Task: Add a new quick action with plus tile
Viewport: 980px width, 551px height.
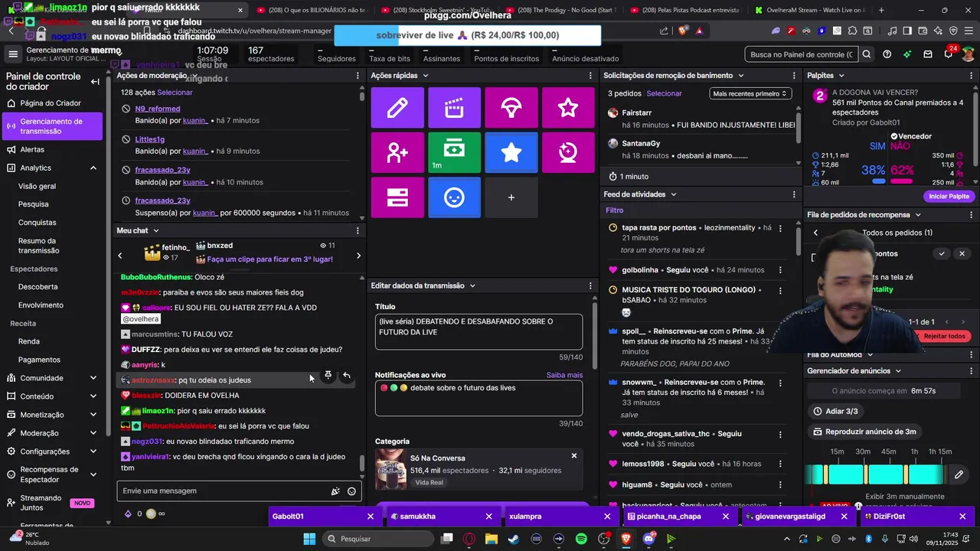Action: [511, 197]
